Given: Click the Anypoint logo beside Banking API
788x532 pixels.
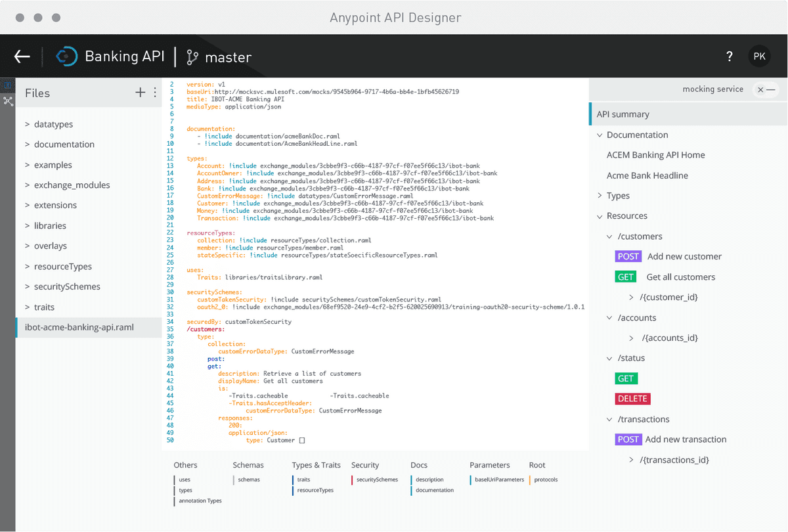Looking at the screenshot, I should point(66,56).
